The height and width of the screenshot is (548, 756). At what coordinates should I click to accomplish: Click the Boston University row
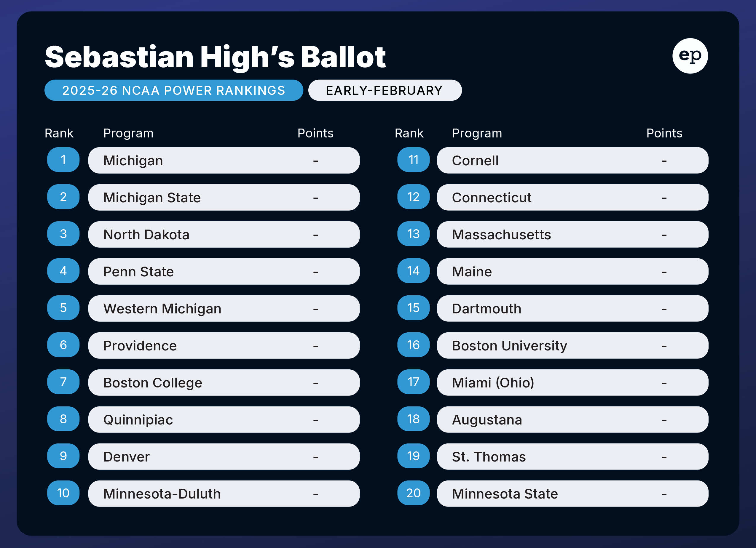(572, 345)
